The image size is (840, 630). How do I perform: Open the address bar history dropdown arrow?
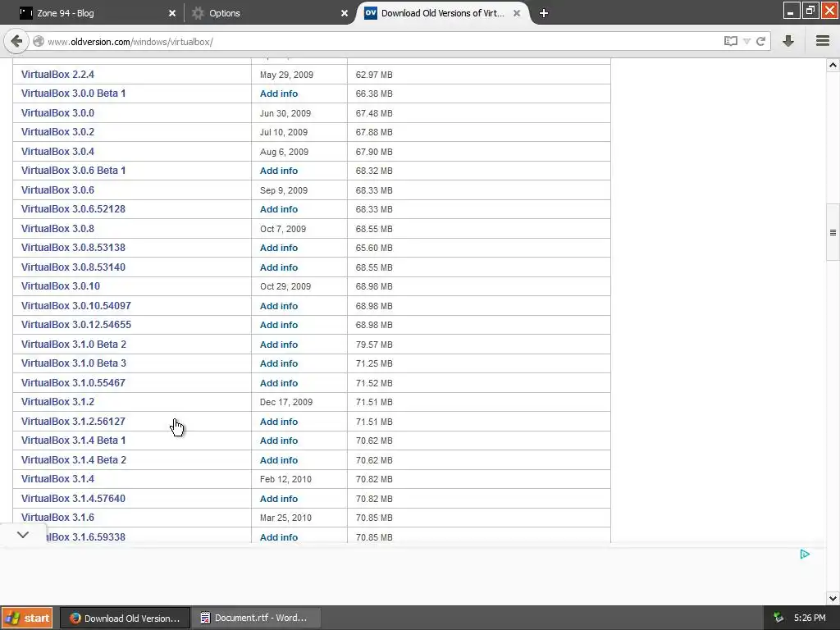coord(746,41)
